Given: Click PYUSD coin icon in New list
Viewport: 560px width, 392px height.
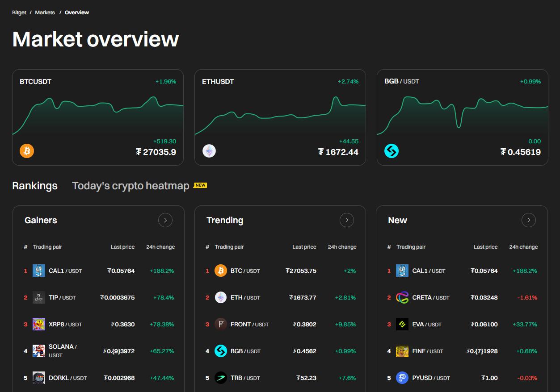Looking at the screenshot, I should coord(402,378).
